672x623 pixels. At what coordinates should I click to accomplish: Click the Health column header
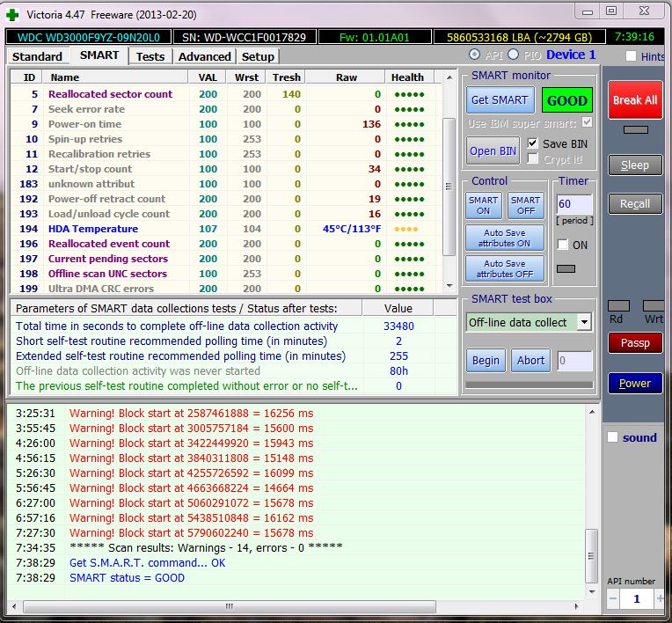click(410, 77)
